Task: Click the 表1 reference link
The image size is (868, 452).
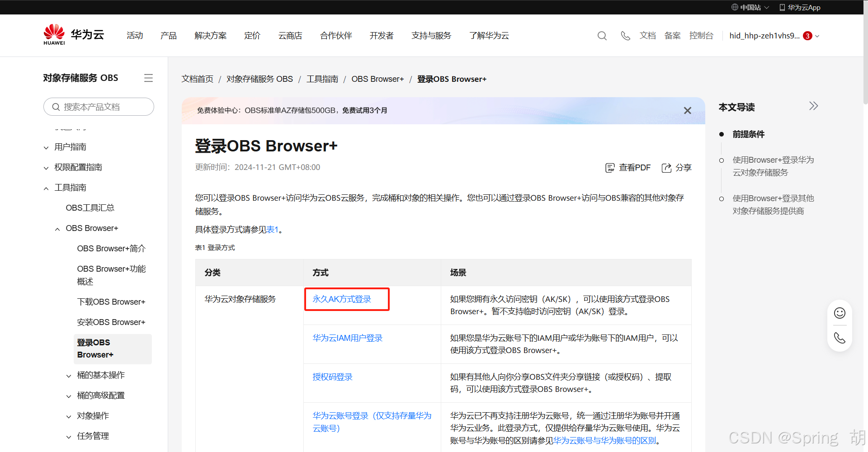Action: point(272,230)
